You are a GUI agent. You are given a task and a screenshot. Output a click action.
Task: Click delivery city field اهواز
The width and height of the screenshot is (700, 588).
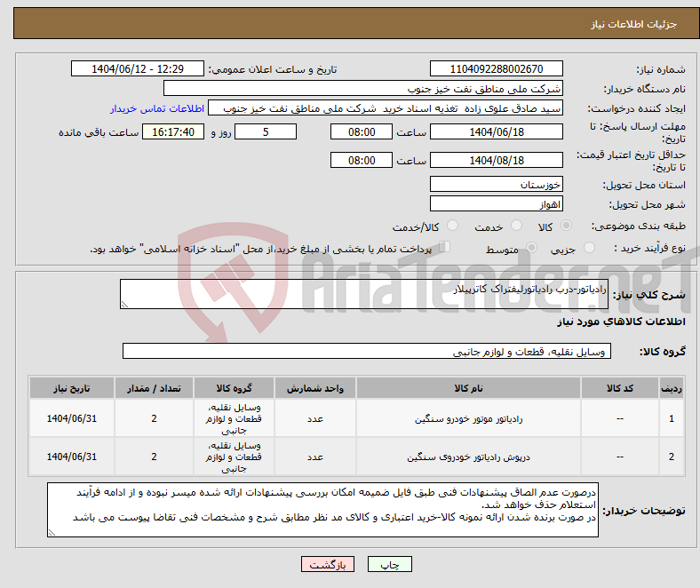click(496, 203)
